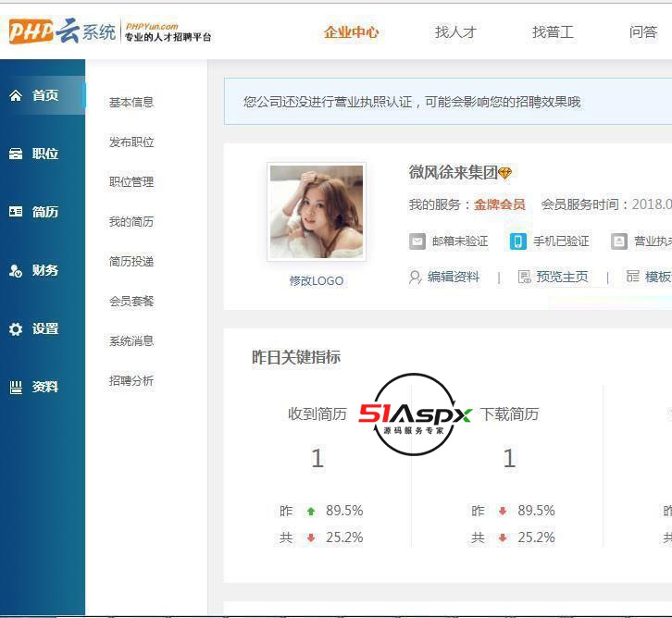Click red down arrow in 下载简历 共 row

(x=503, y=538)
